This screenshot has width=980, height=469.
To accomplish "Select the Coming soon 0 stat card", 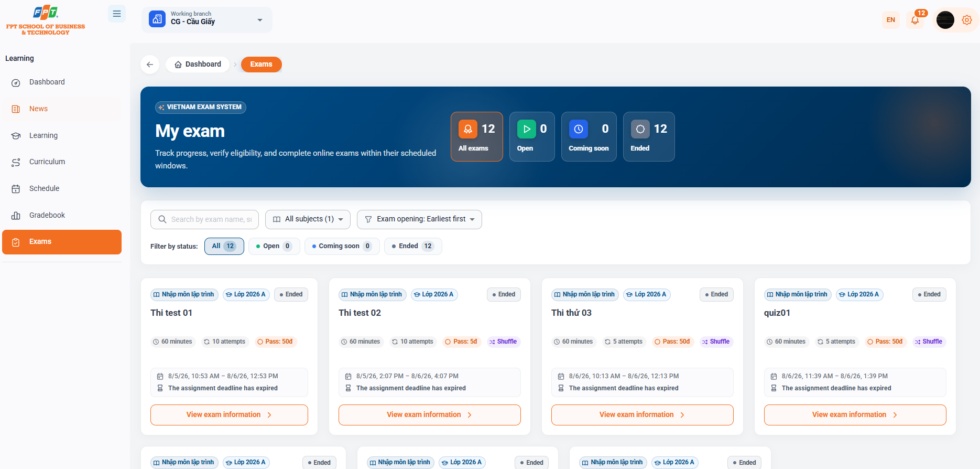I will point(589,136).
